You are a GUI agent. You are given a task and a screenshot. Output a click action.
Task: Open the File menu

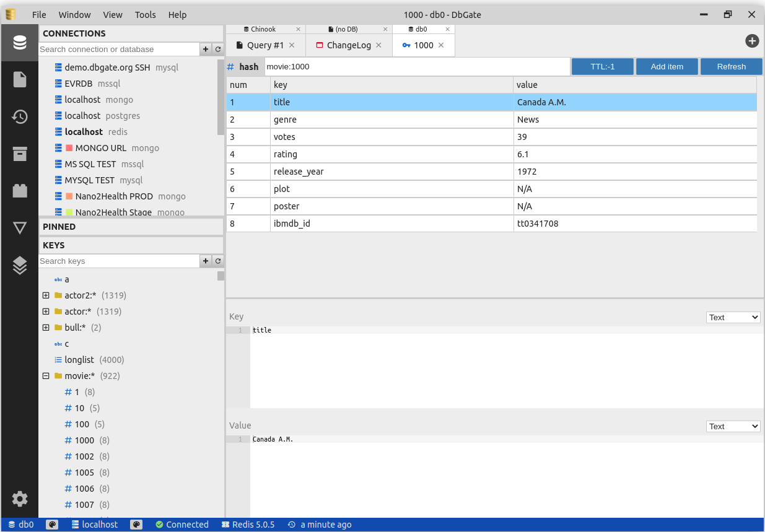coord(39,14)
